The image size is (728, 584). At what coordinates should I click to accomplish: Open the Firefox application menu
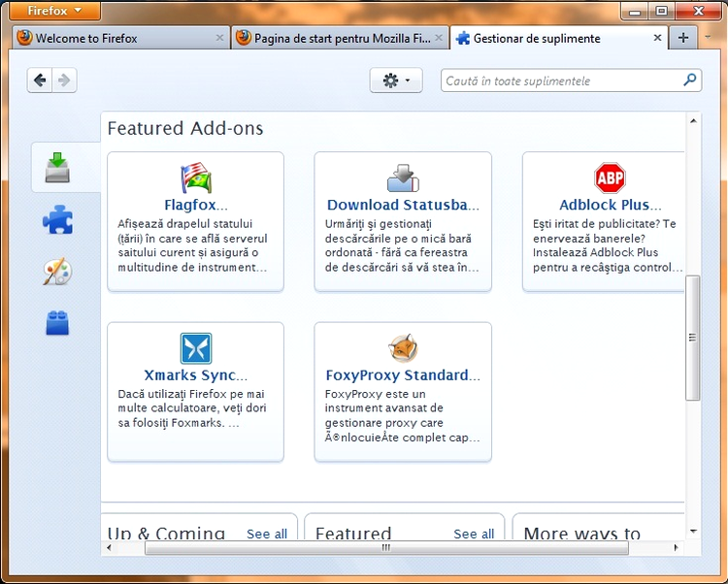[54, 11]
